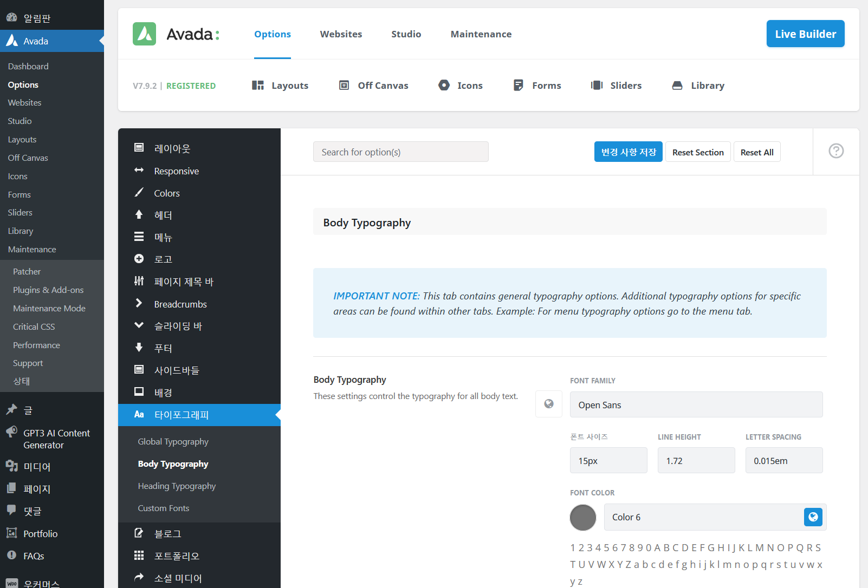Click the 변경 사항 저장 save button
The width and height of the screenshot is (868, 588).
click(629, 152)
